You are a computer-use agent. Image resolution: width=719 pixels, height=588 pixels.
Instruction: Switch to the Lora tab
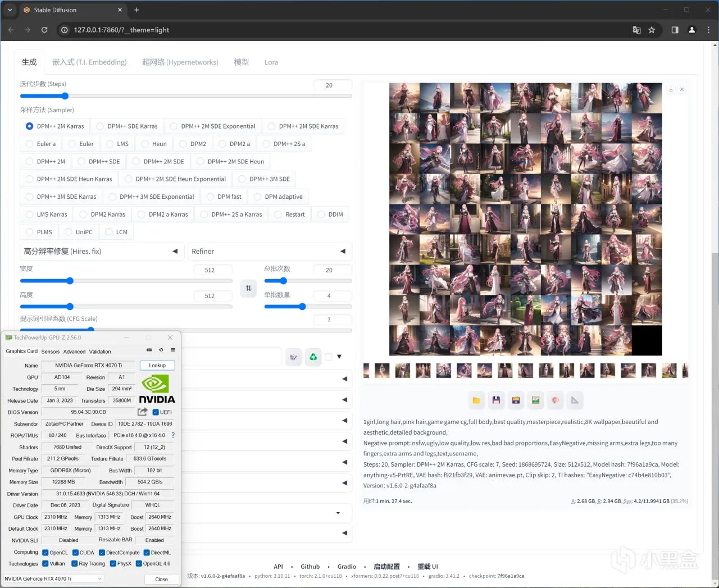click(271, 62)
